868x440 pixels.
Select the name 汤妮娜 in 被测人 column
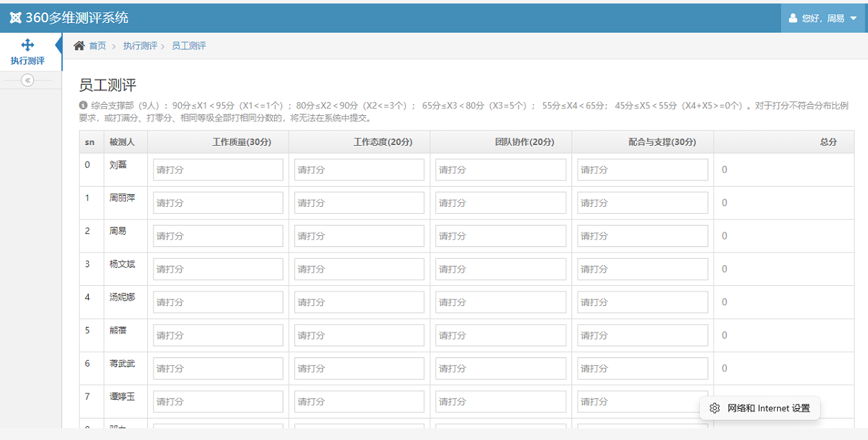pyautogui.click(x=122, y=297)
